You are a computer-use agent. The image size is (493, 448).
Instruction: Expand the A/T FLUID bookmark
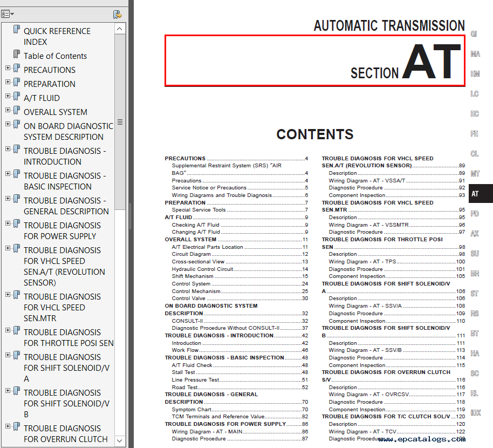(8, 96)
